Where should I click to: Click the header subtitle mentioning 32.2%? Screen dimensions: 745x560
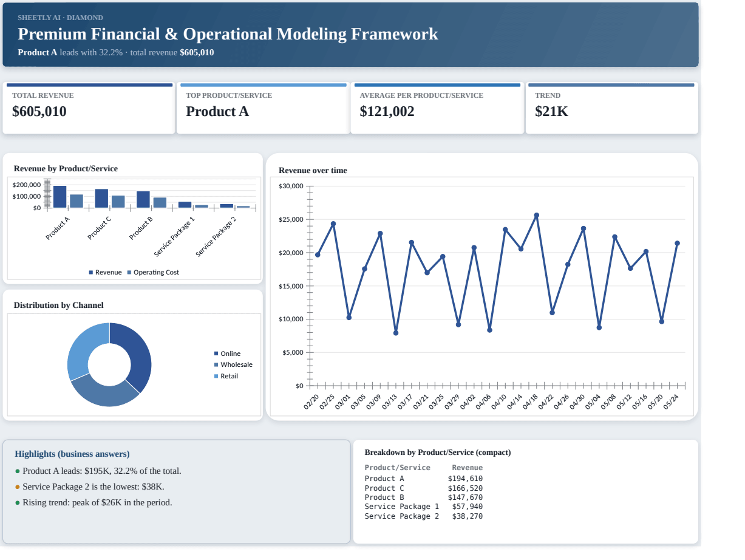(x=116, y=52)
